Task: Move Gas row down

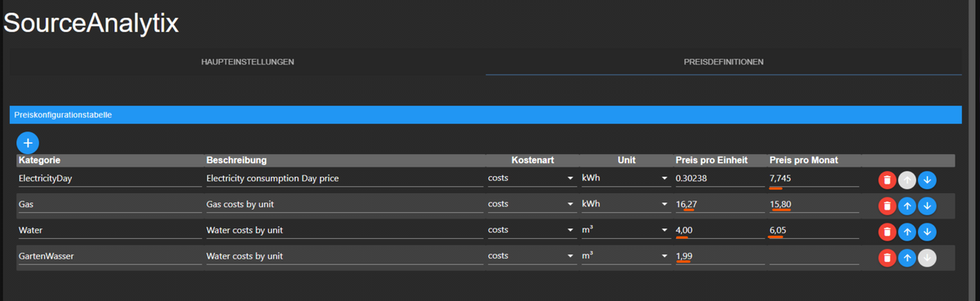Action: 927,206
